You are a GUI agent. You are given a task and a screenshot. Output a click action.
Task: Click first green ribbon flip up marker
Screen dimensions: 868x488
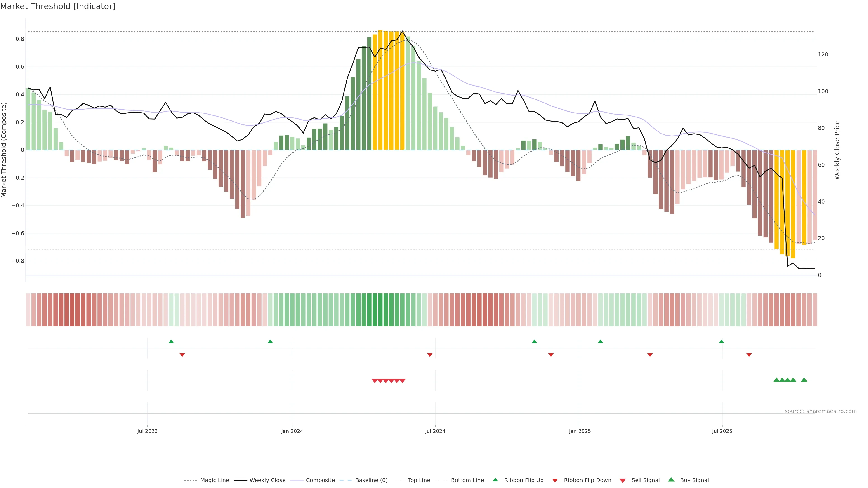171,342
